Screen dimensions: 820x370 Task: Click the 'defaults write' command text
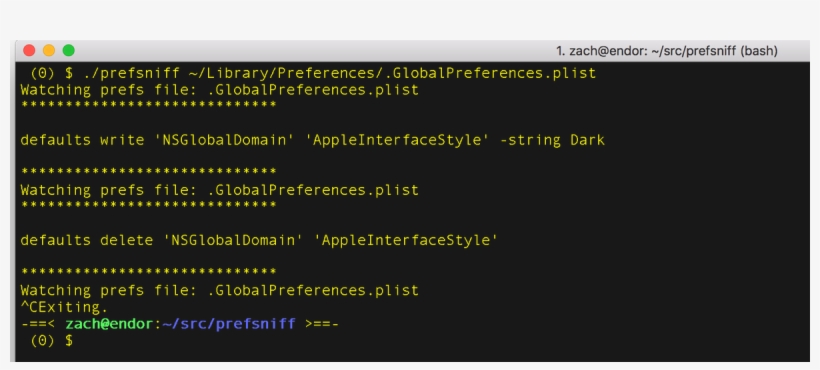[82, 140]
